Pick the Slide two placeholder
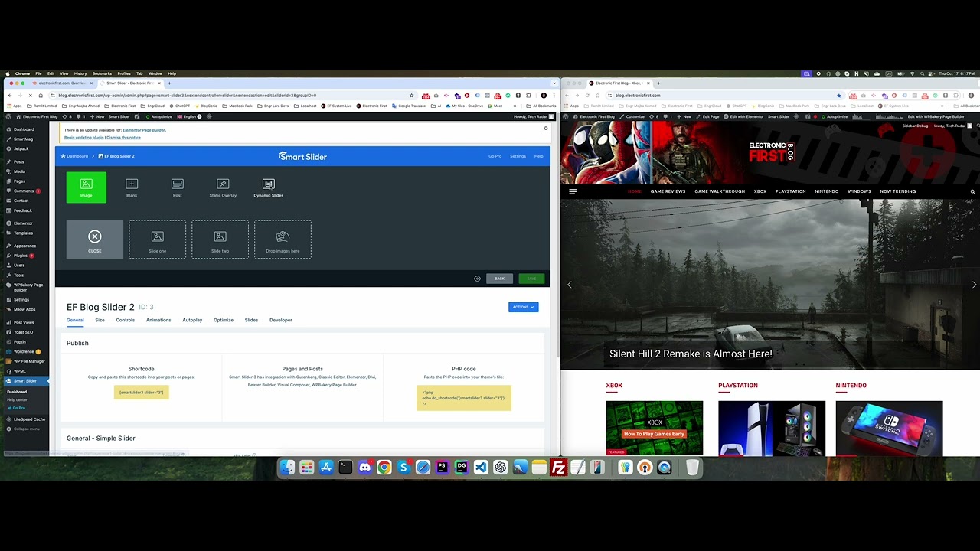The height and width of the screenshot is (551, 980). pyautogui.click(x=220, y=240)
